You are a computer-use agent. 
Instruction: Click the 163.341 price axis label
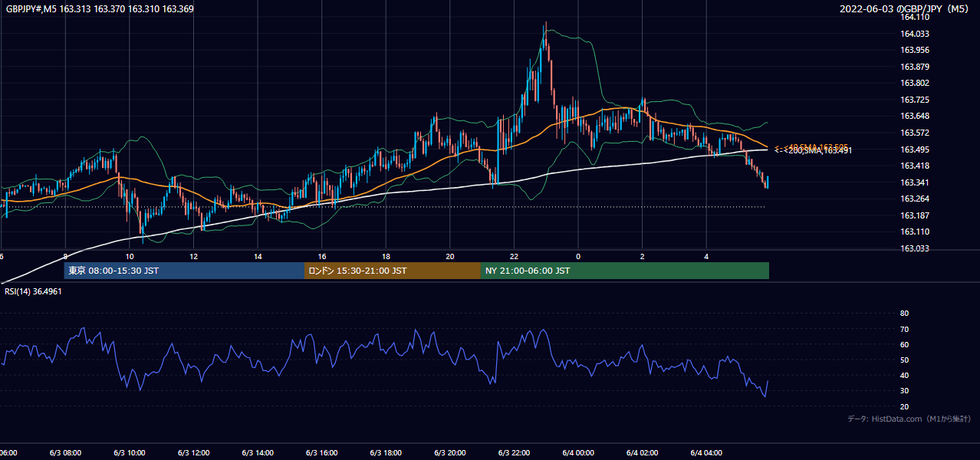click(914, 182)
